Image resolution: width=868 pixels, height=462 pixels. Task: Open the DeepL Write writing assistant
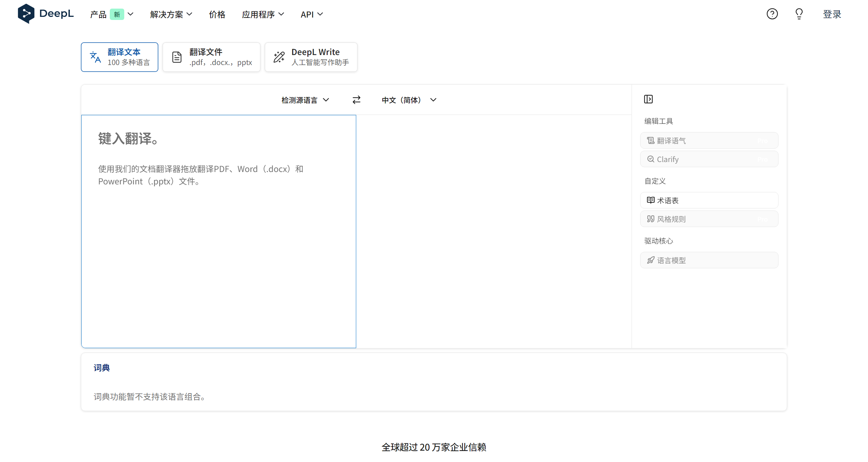tap(311, 57)
